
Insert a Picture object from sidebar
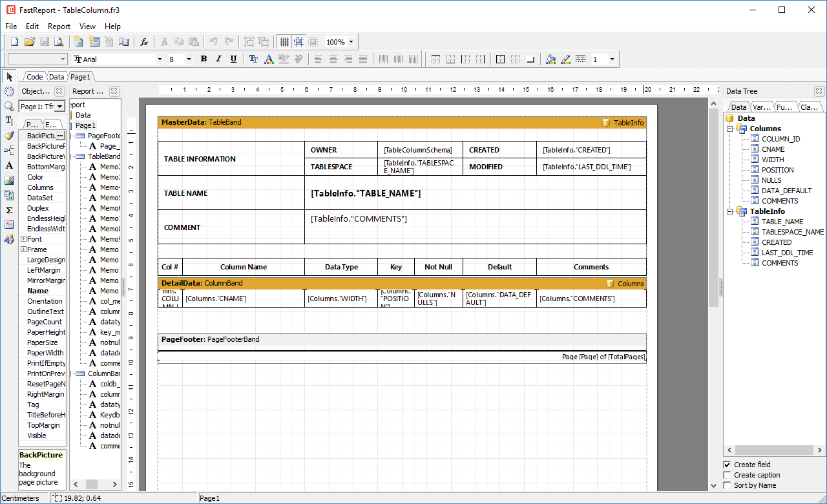(x=9, y=180)
